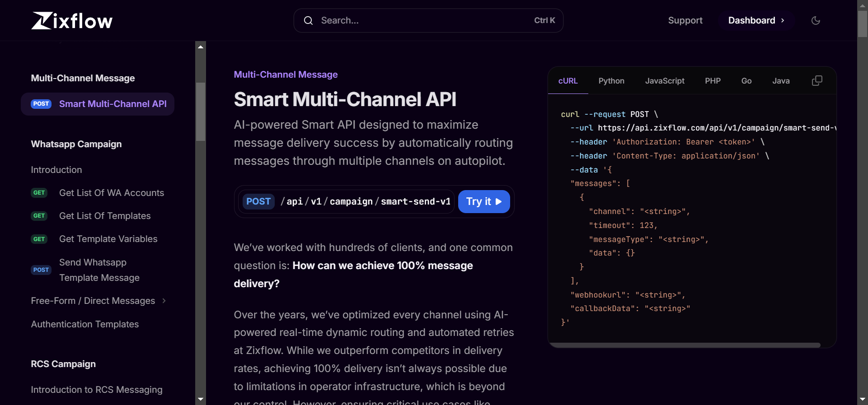The image size is (868, 405).
Task: Click the sidebar scrollbar thumb
Action: 201,112
